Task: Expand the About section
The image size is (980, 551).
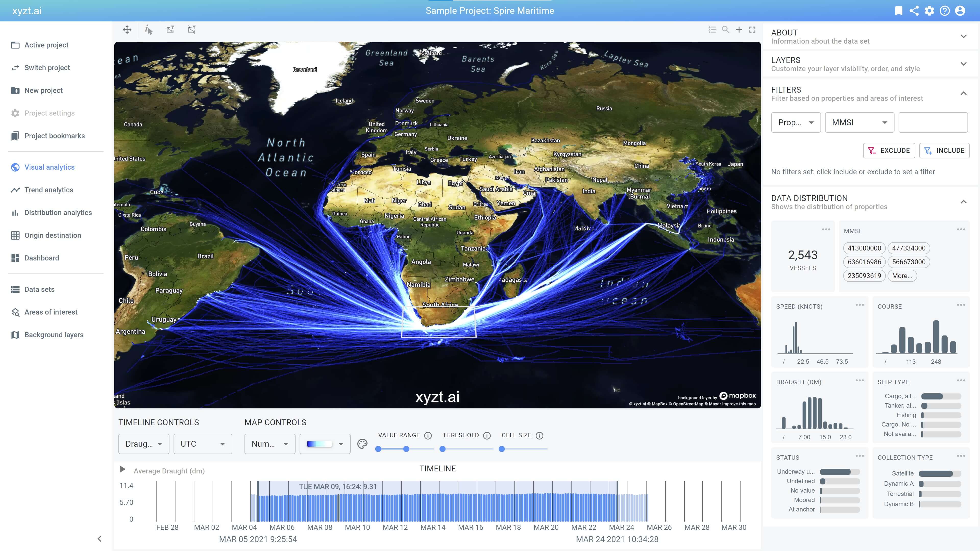Action: (x=963, y=36)
